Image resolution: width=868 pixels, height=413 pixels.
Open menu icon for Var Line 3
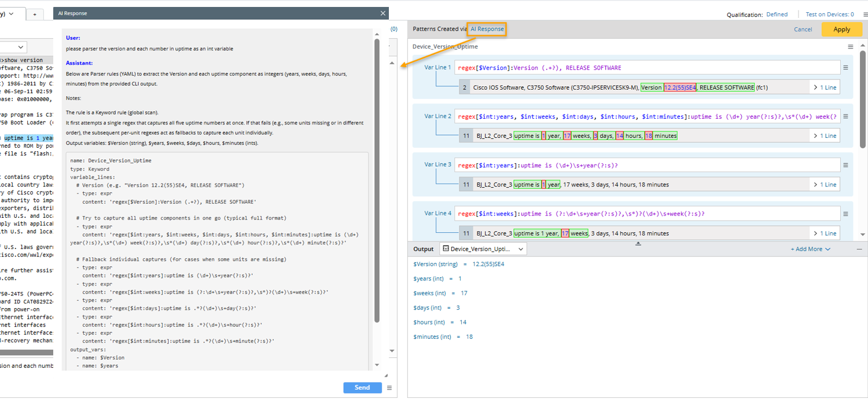(x=845, y=166)
